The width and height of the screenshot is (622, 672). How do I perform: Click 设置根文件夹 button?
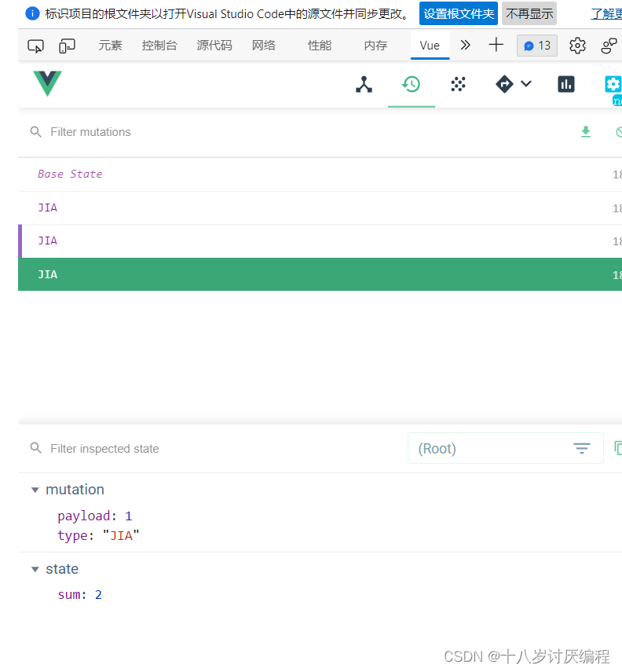pos(459,13)
